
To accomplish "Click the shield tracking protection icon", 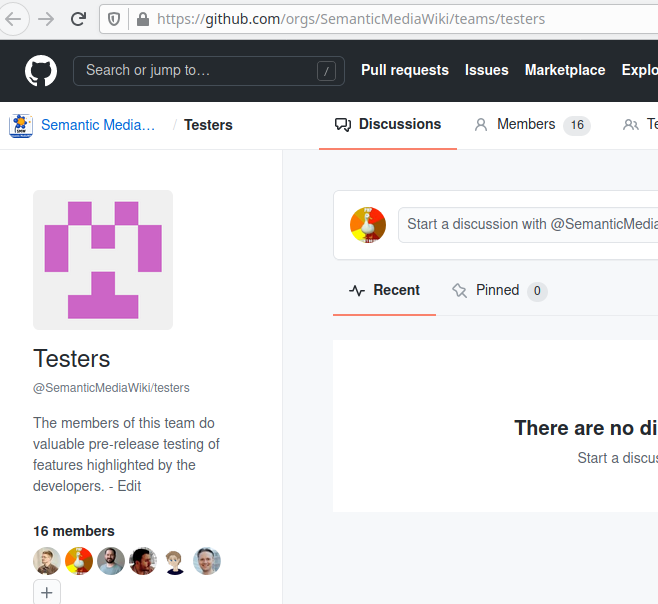I will tap(114, 19).
